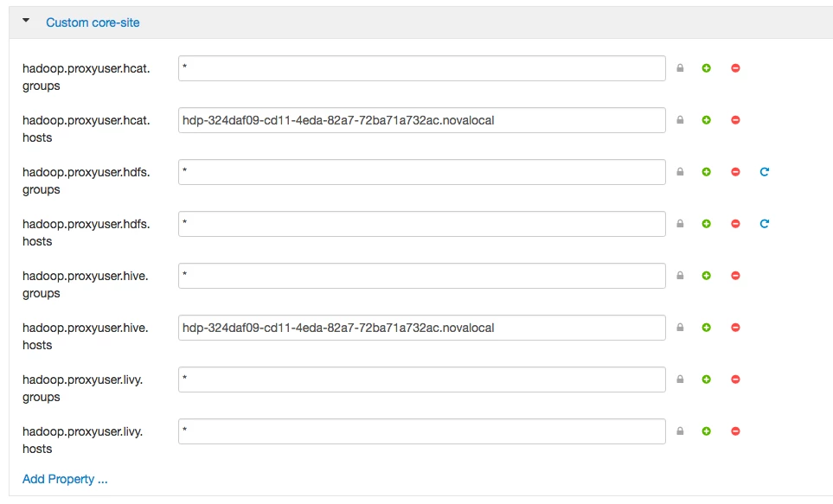The height and width of the screenshot is (504, 833).
Task: Remove the hadoop.proxyuser.hive.hosts property
Action: pyautogui.click(x=735, y=328)
